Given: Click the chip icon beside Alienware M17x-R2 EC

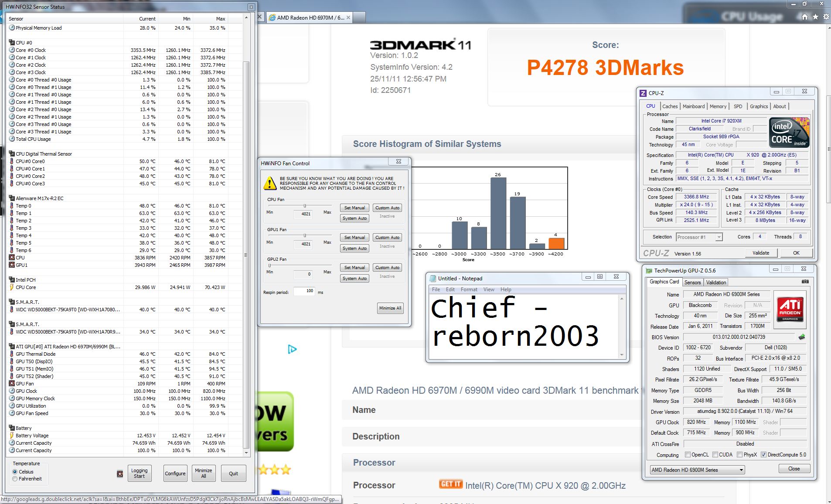Looking at the screenshot, I should point(12,198).
